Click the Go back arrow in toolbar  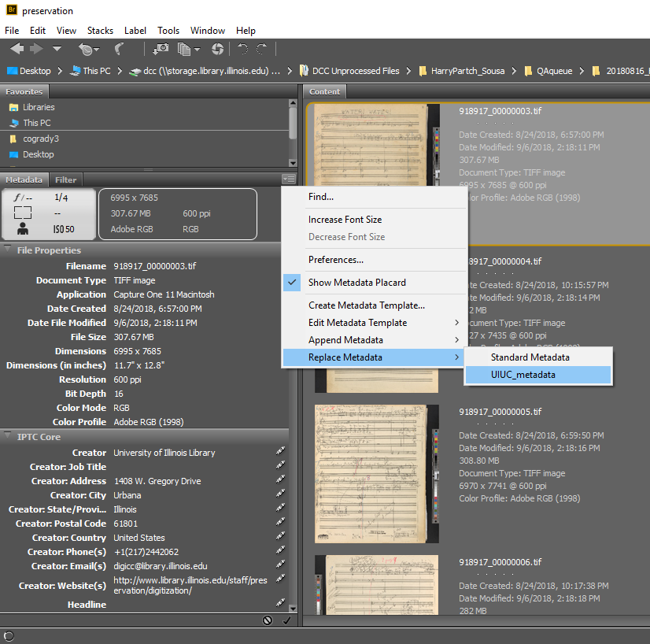click(17, 49)
